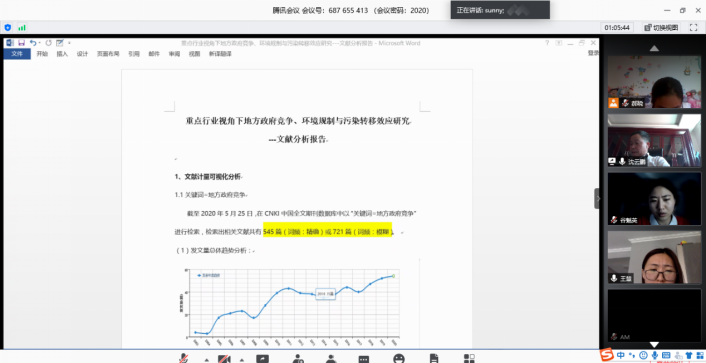706x363 pixels.
Task: Expand the audio options arrow beside microphone
Action: (206, 360)
